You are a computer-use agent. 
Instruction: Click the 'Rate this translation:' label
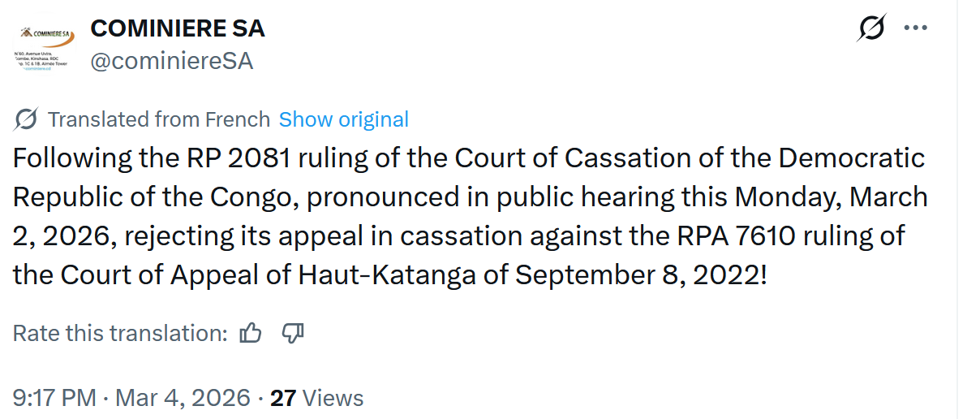120,333
